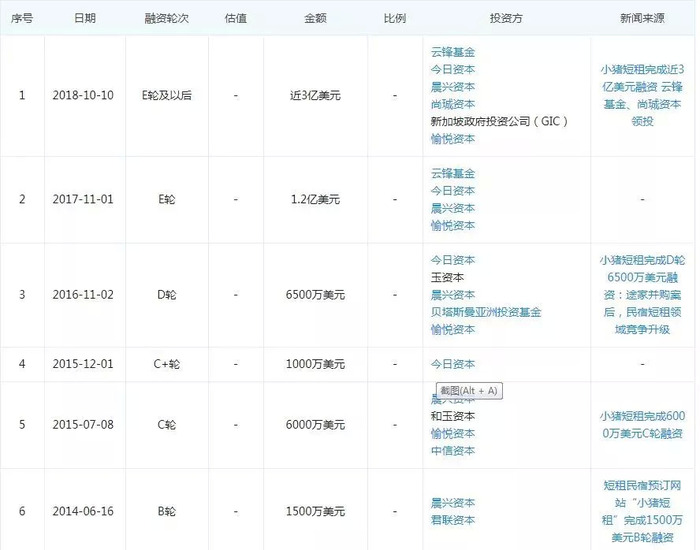Screen dimensions: 700x550
Task: Open 云锋基金 link in 2017-11-01 row
Action: [x=452, y=174]
